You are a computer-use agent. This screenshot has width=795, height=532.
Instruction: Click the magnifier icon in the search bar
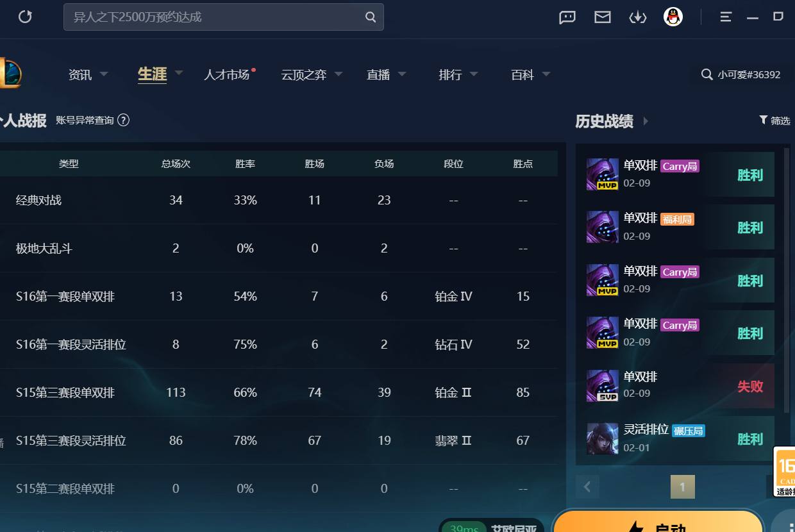371,17
